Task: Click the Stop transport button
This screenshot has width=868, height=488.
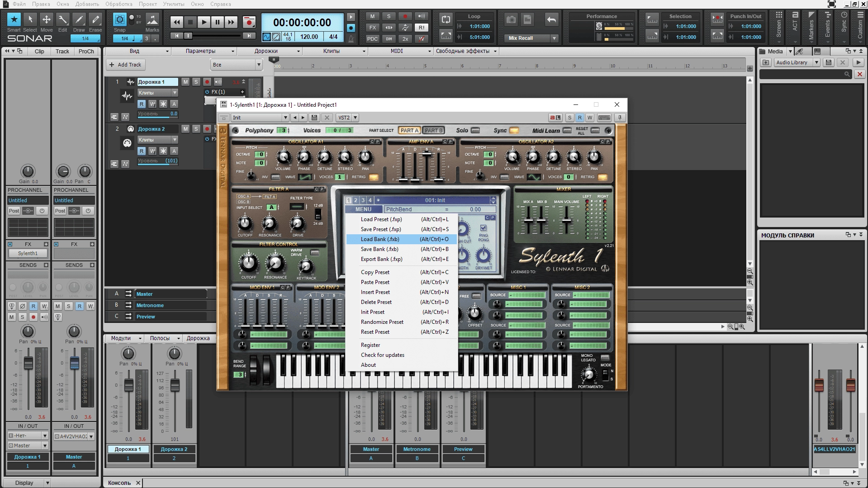Action: tap(190, 22)
